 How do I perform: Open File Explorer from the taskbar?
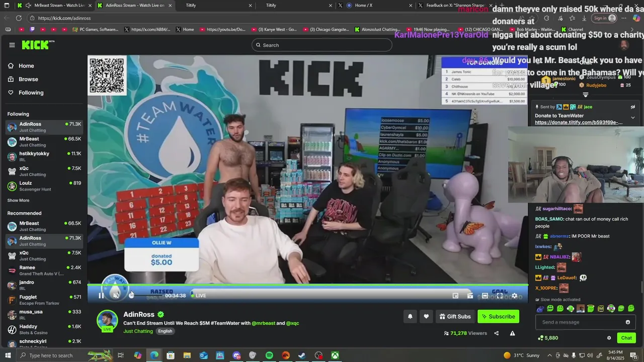pyautogui.click(x=187, y=355)
